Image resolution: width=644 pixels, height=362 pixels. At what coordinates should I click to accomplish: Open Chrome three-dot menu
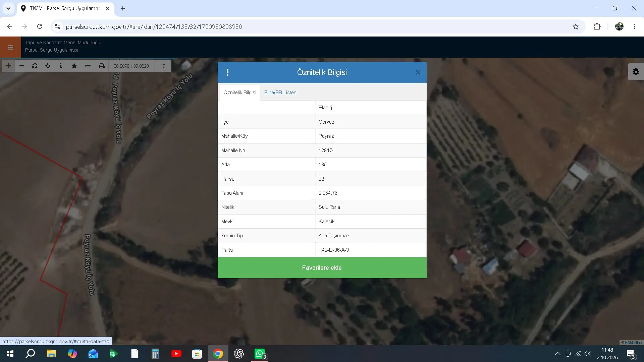pos(634,26)
